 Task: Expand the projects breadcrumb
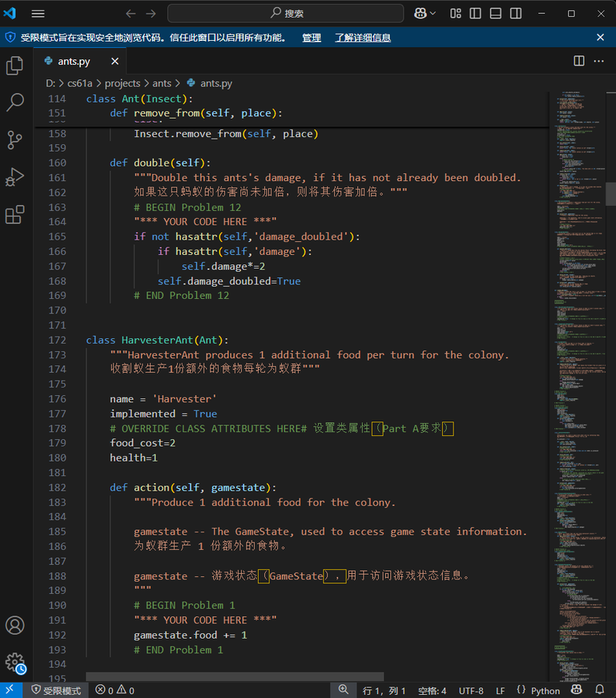(x=122, y=83)
